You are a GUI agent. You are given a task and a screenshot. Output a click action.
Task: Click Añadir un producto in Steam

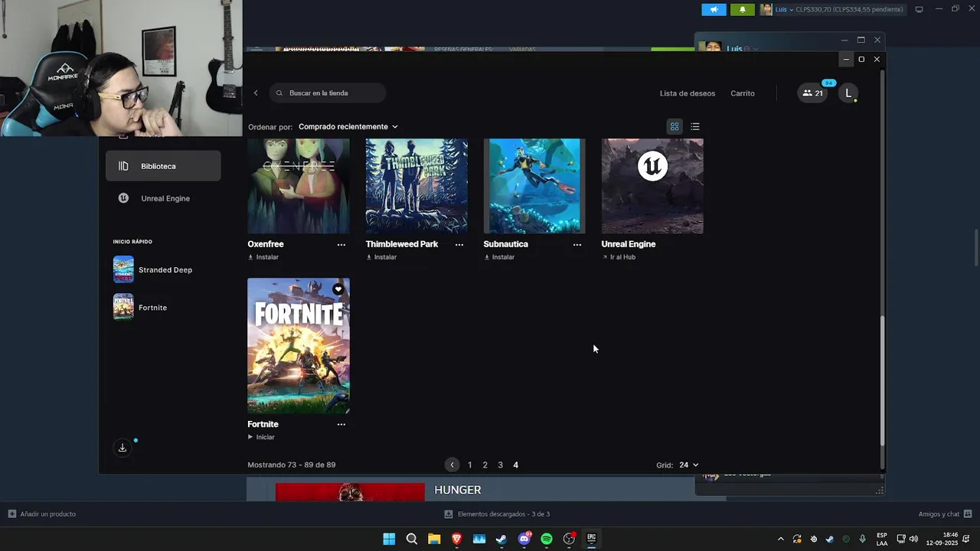pos(42,514)
